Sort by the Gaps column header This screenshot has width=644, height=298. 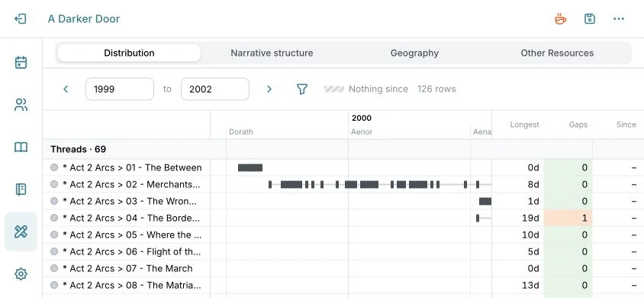pyautogui.click(x=578, y=125)
